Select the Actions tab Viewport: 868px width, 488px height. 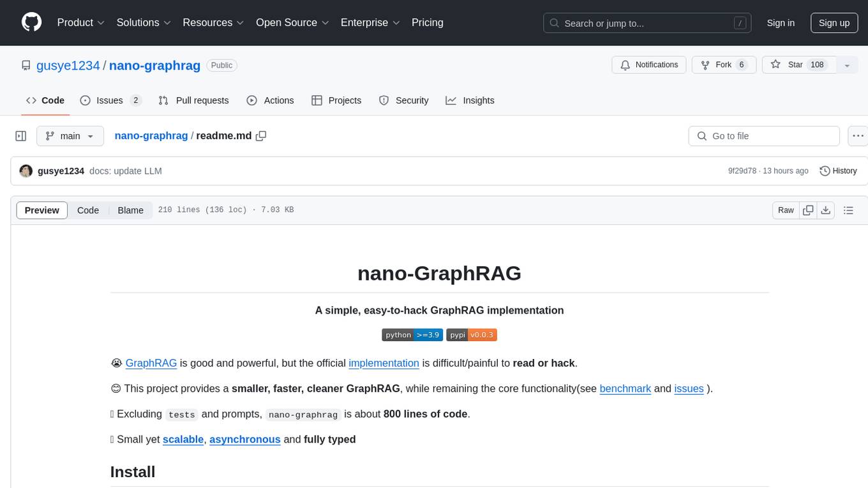[x=270, y=100]
